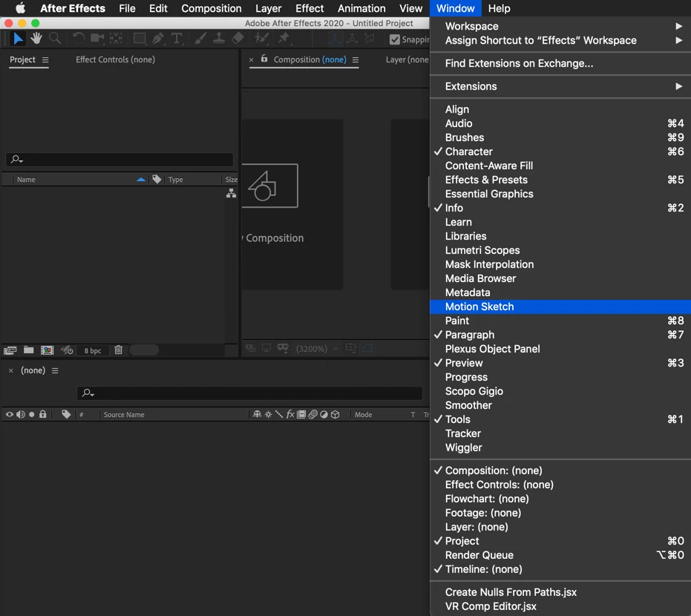This screenshot has width=691, height=616.
Task: Open the timeline (none) panel menu
Action: [x=55, y=370]
